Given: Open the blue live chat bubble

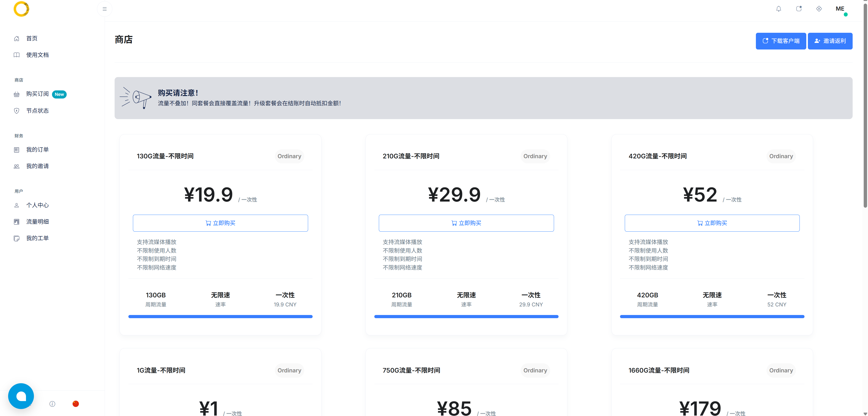Looking at the screenshot, I should point(21,396).
